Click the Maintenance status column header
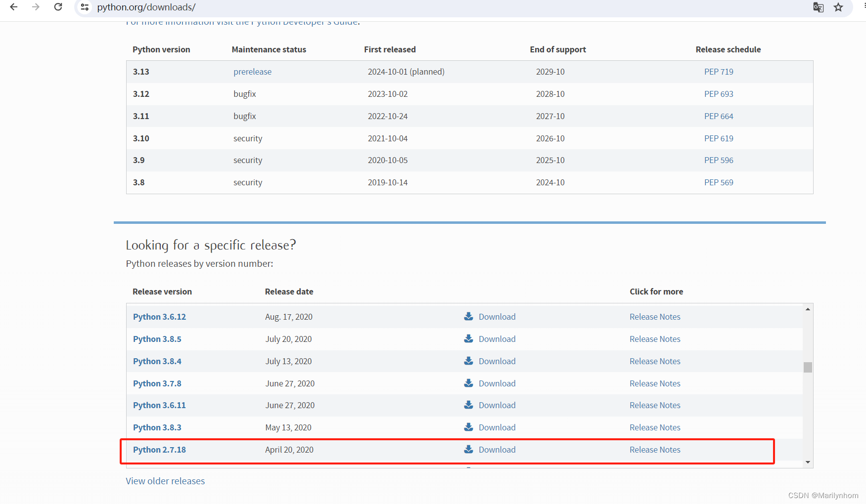This screenshot has width=866, height=504. 269,49
